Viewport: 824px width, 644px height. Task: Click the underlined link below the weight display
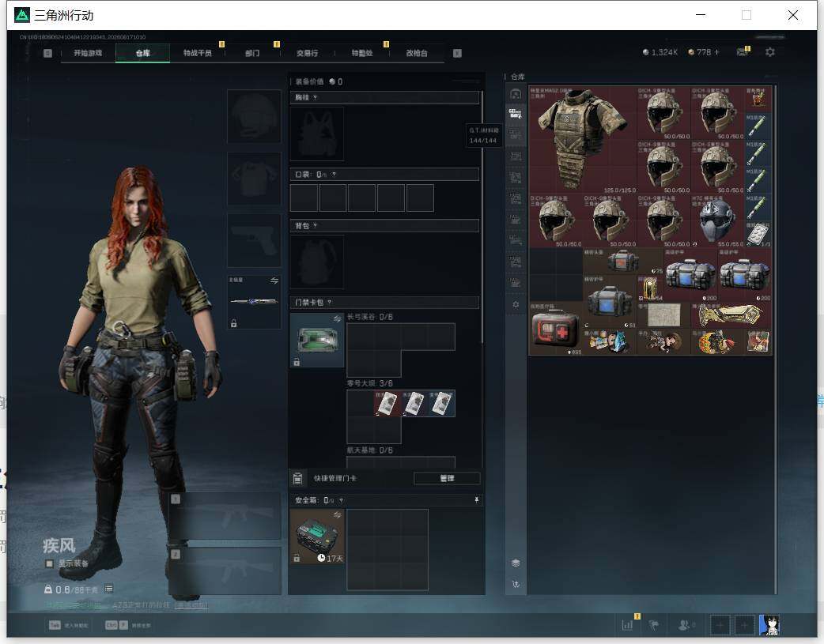pyautogui.click(x=191, y=605)
